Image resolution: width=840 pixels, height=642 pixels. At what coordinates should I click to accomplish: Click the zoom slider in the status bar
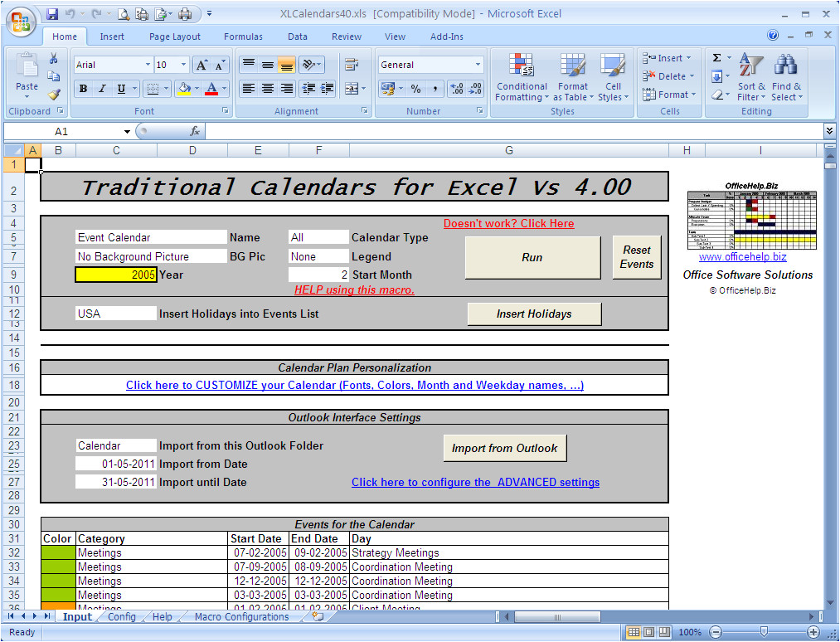point(762,632)
